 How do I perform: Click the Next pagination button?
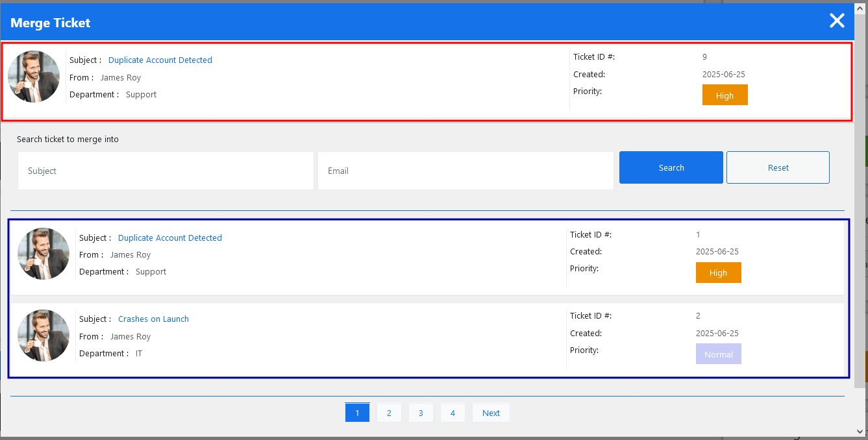(491, 413)
